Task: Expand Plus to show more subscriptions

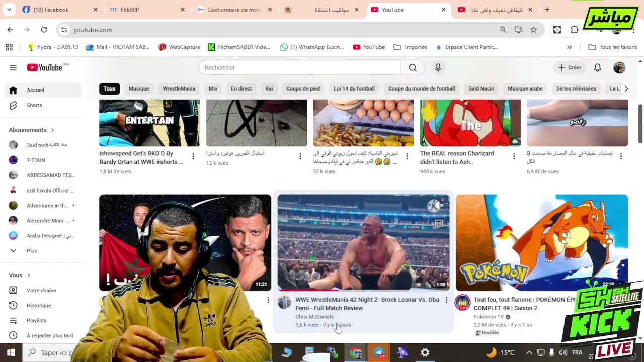Action: point(43,250)
